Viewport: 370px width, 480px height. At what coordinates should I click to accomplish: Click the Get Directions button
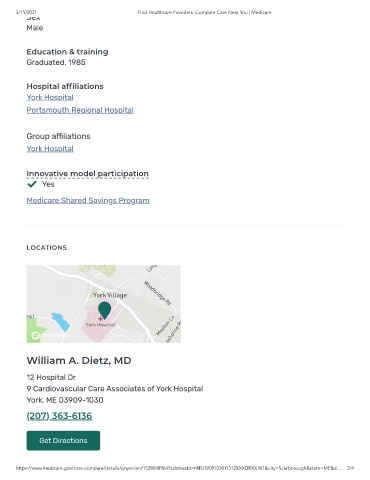click(x=63, y=441)
